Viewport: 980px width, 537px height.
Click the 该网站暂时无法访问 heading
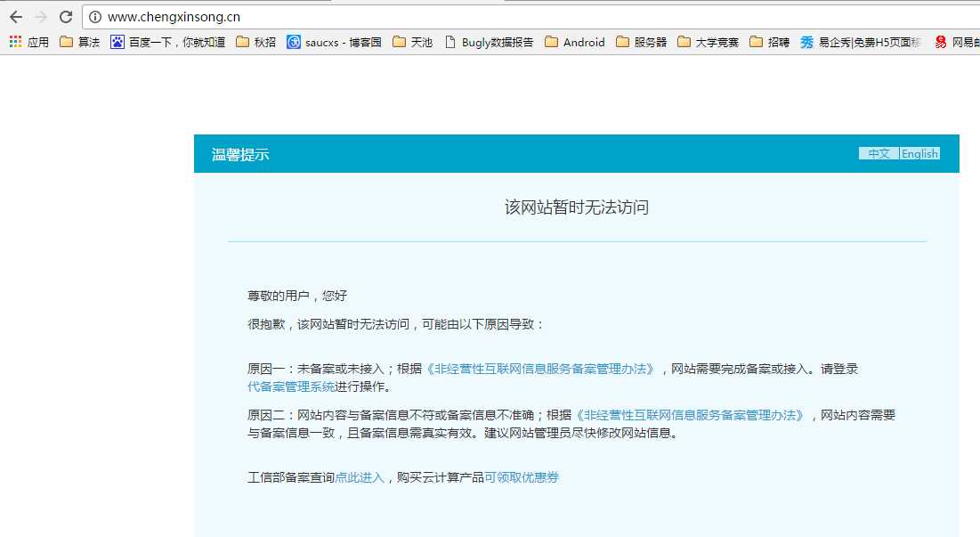pos(576,207)
